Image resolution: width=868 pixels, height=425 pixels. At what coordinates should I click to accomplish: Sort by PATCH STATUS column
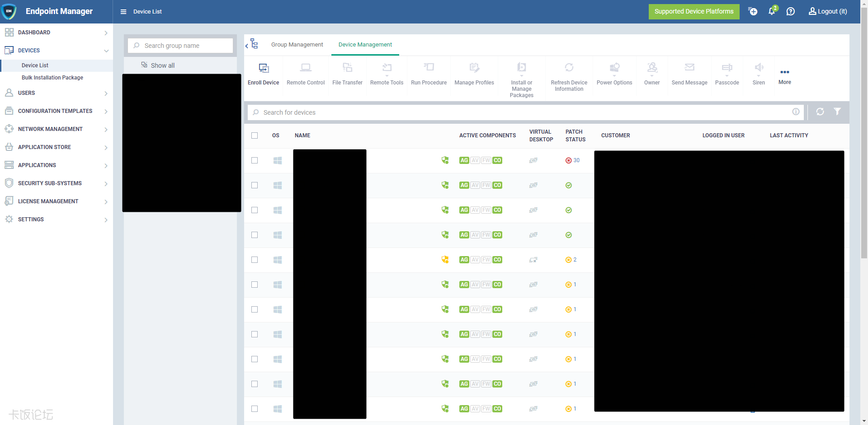coord(576,135)
